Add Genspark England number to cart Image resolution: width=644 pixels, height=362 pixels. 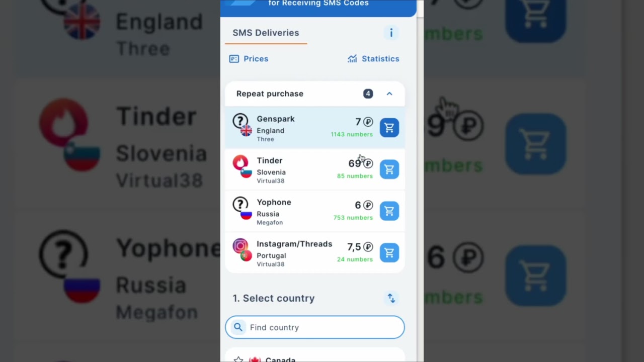coord(389,128)
